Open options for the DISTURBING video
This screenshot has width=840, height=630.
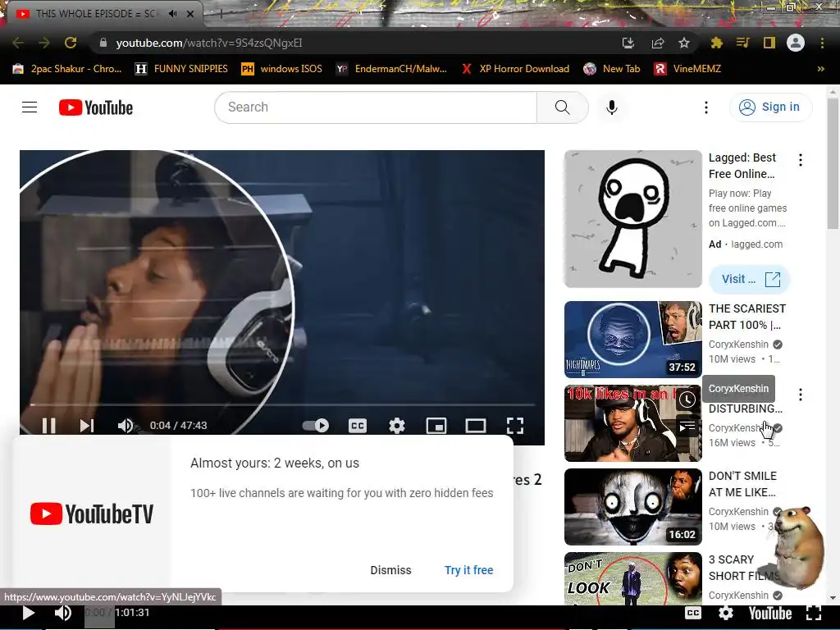801,395
